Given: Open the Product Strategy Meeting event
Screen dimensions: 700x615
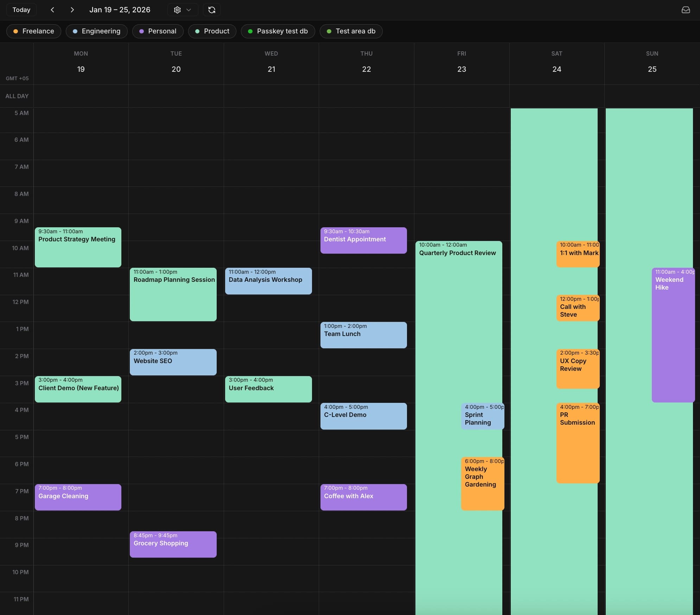Looking at the screenshot, I should (x=78, y=247).
